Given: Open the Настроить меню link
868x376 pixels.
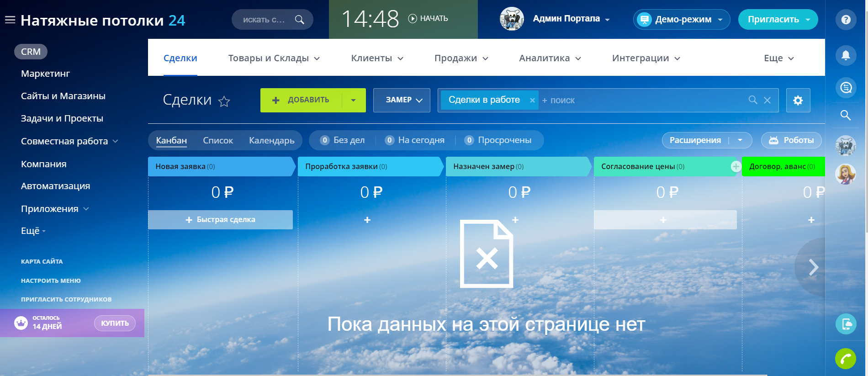Looking at the screenshot, I should click(51, 281).
